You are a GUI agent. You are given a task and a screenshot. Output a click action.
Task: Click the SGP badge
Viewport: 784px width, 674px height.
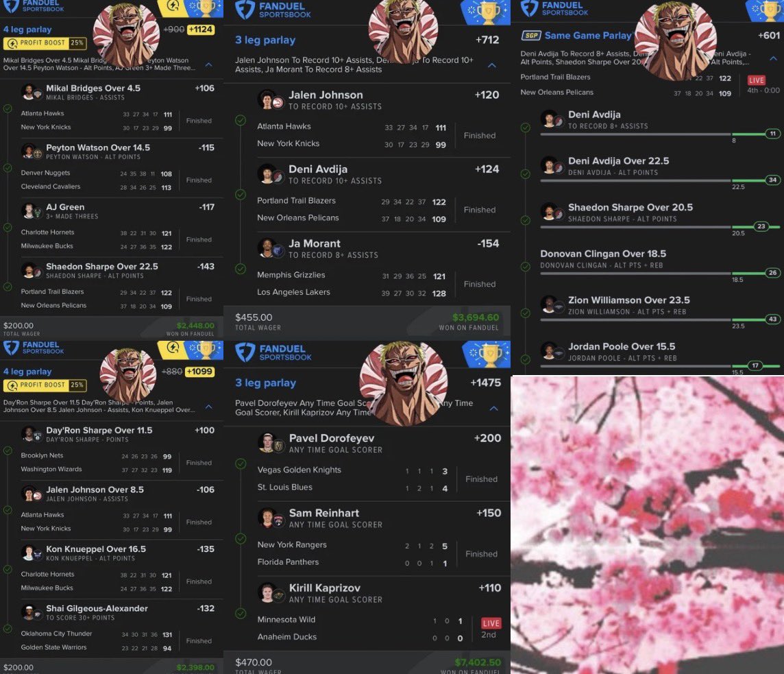click(x=531, y=36)
